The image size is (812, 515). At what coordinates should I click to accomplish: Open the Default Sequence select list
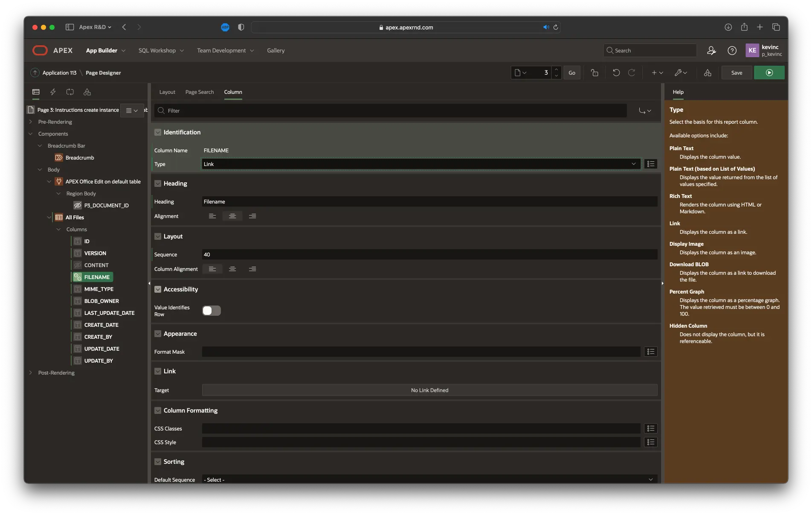click(x=429, y=480)
